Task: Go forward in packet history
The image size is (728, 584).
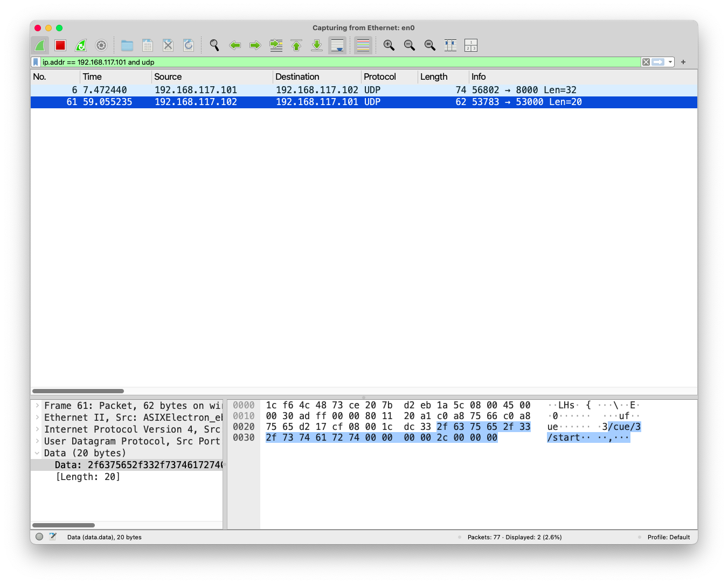Action: (x=255, y=45)
